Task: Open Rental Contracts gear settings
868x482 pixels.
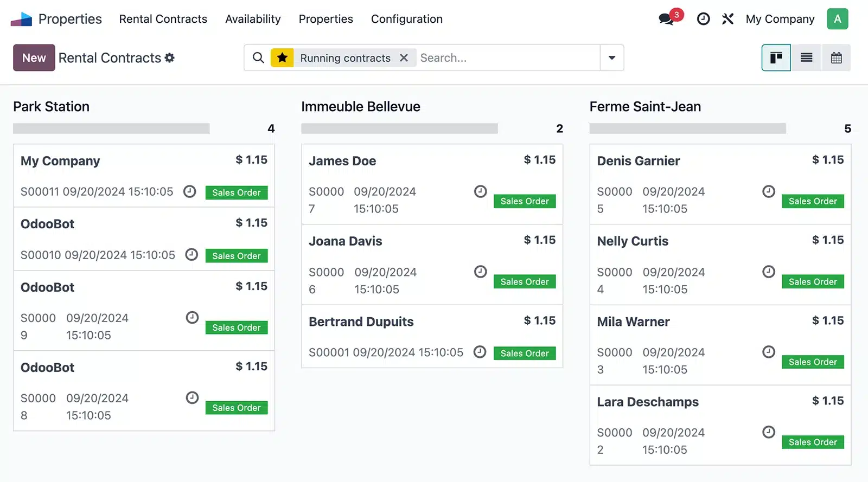Action: click(170, 58)
